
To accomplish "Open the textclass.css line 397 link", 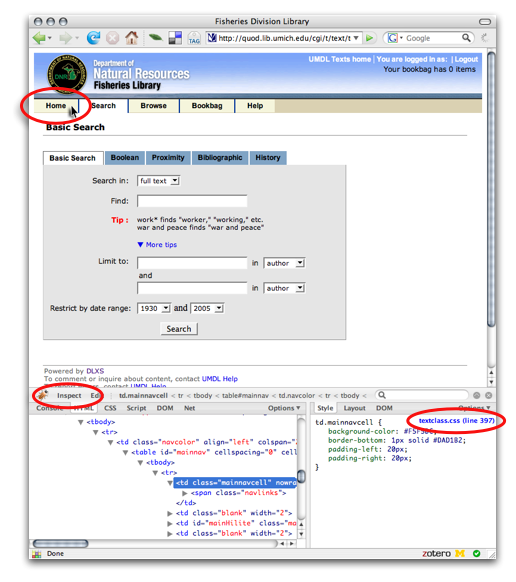I will coord(457,421).
